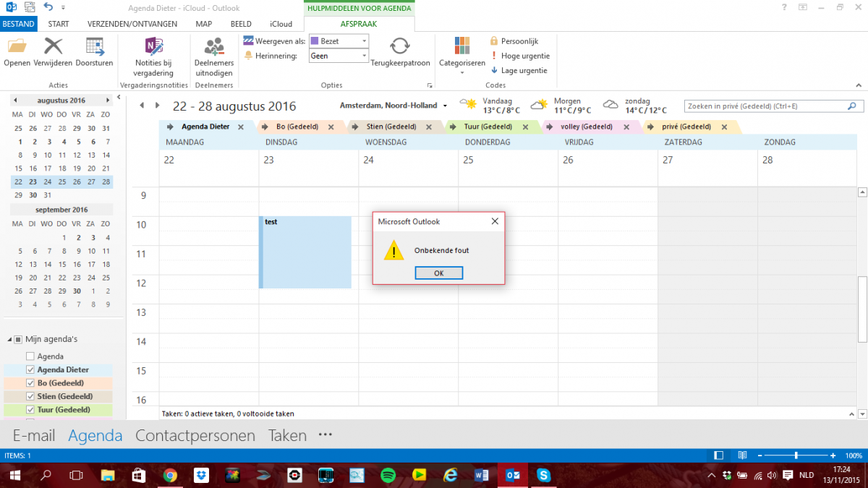This screenshot has width=868, height=488.
Task: Set Lage urgentie importance
Action: 519,70
